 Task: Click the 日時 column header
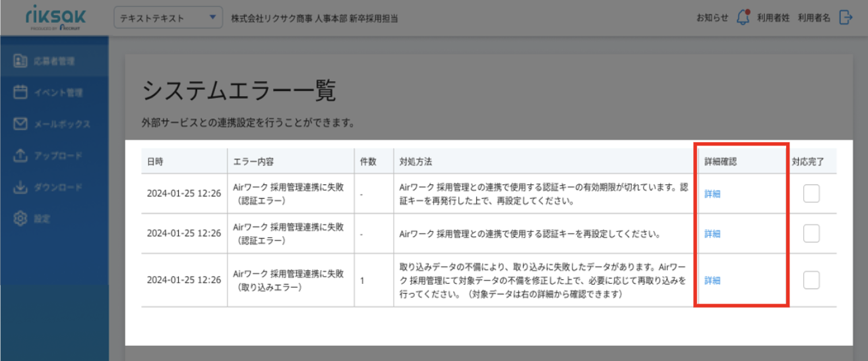(155, 161)
